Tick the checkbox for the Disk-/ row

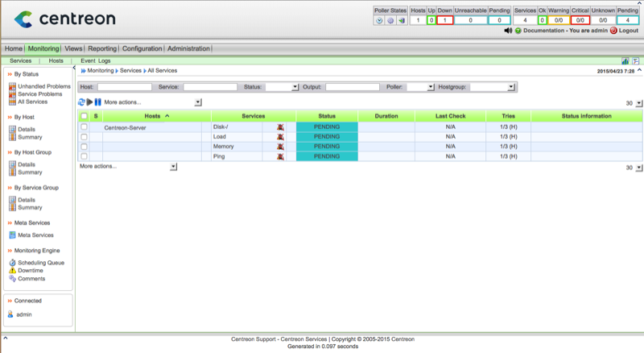pyautogui.click(x=84, y=127)
